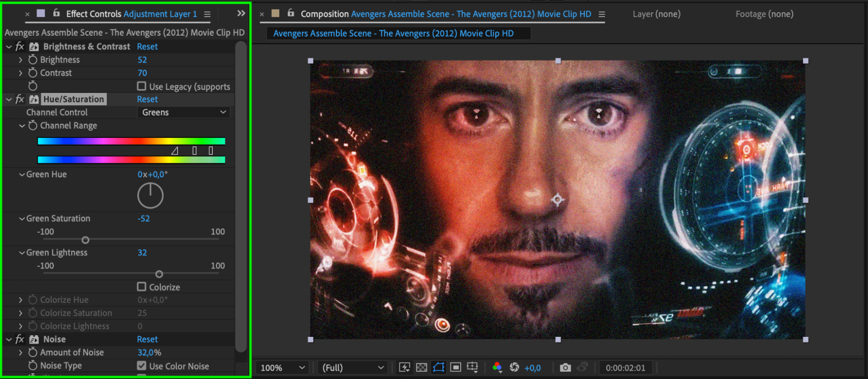
Task: Click the composition anchor point crosshair
Action: [x=558, y=200]
